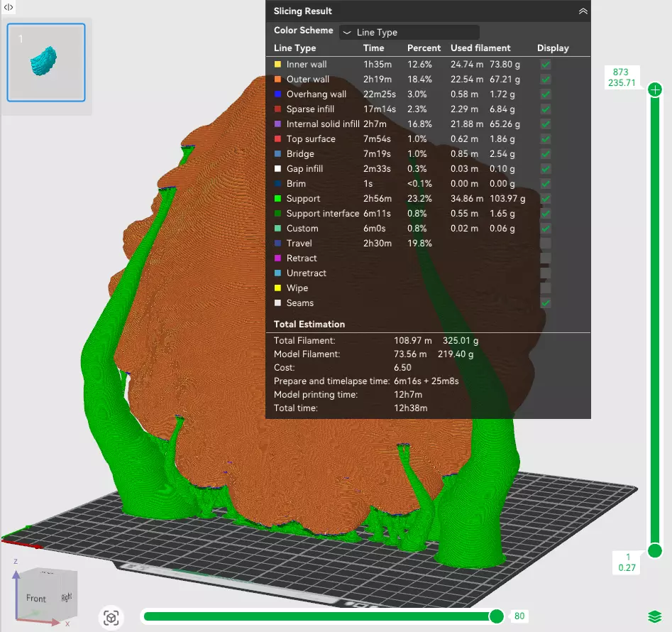672x632 pixels.
Task: Click the Internal solid infill label
Action: (x=323, y=124)
